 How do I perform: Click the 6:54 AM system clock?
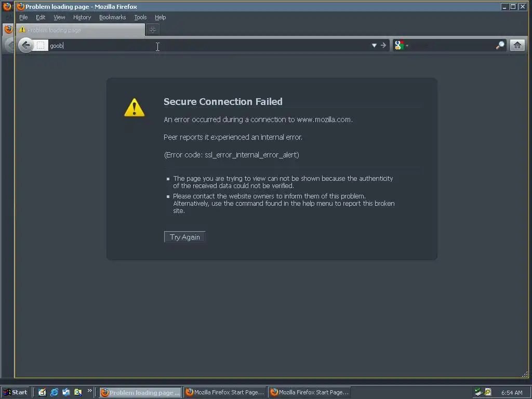click(x=512, y=393)
